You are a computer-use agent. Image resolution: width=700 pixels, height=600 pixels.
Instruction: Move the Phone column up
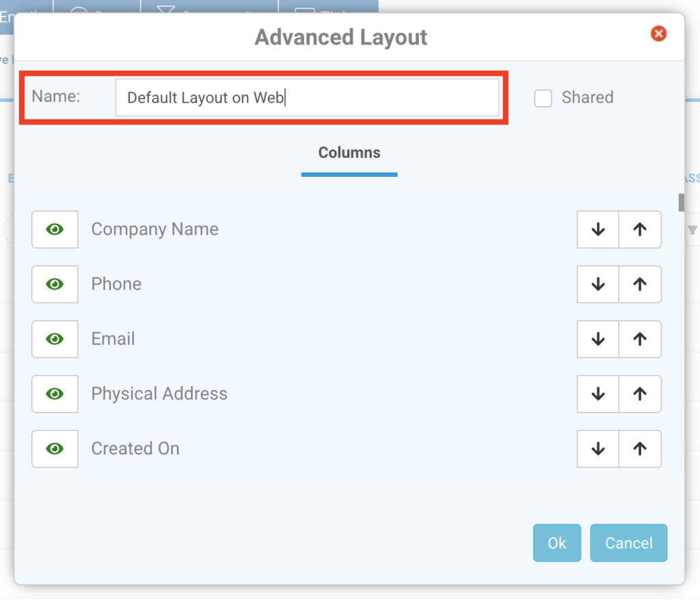click(x=641, y=284)
